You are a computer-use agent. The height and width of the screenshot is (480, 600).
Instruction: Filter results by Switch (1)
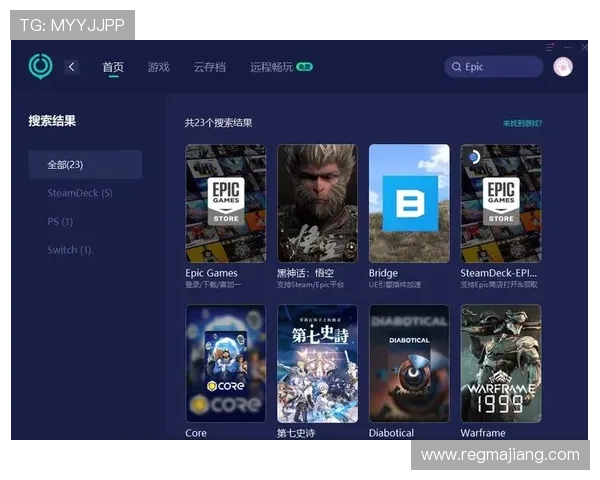tap(69, 250)
